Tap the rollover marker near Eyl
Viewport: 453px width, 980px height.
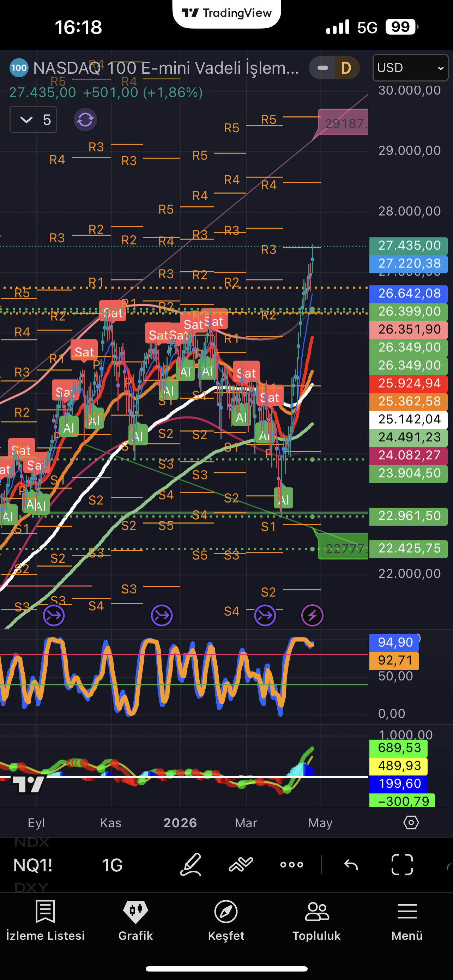click(x=54, y=615)
